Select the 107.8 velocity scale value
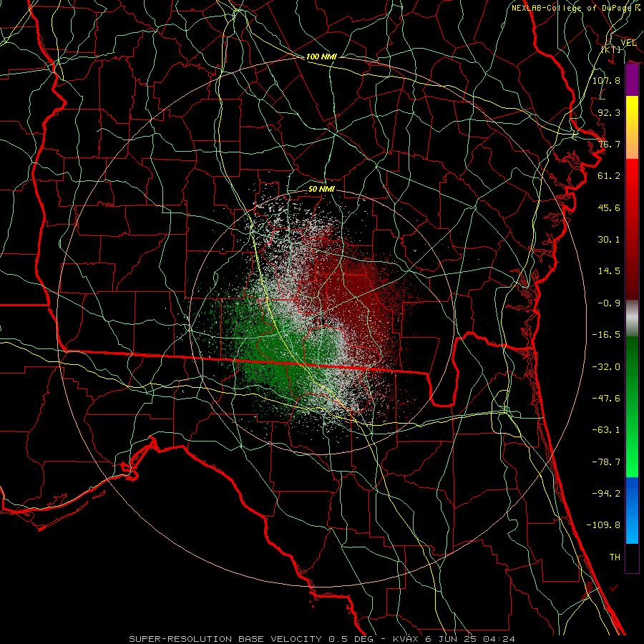 (606, 80)
